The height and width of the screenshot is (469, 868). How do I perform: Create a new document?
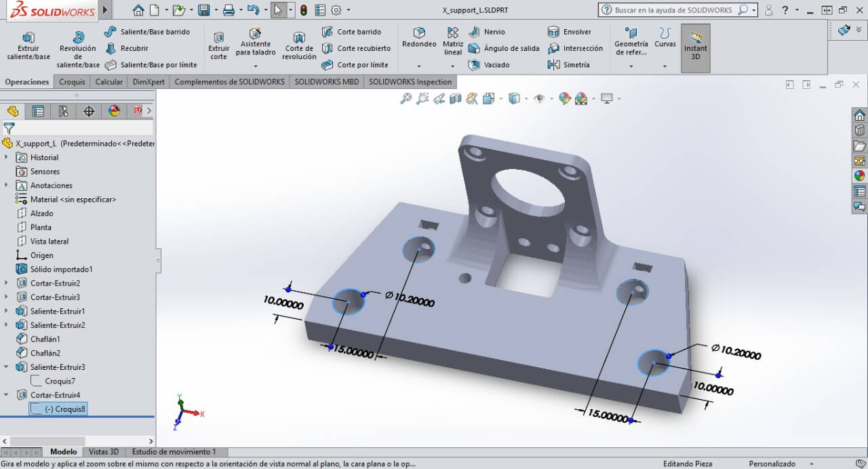pyautogui.click(x=155, y=10)
